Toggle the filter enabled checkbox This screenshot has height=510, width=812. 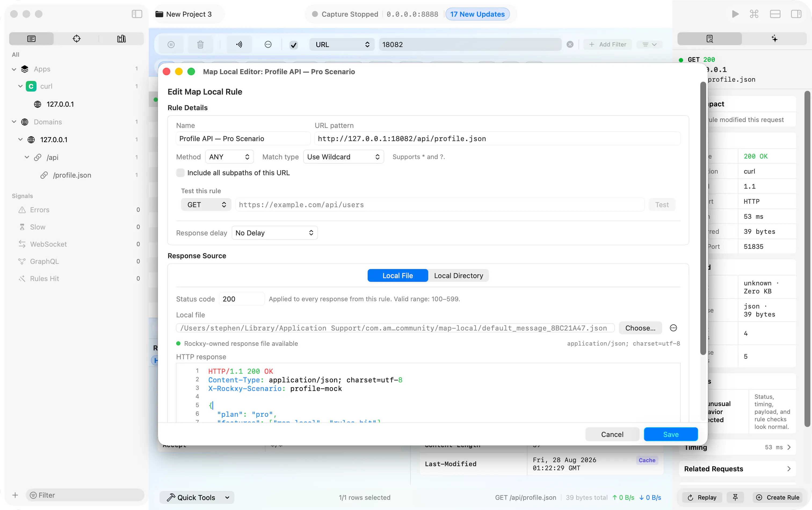coord(293,45)
